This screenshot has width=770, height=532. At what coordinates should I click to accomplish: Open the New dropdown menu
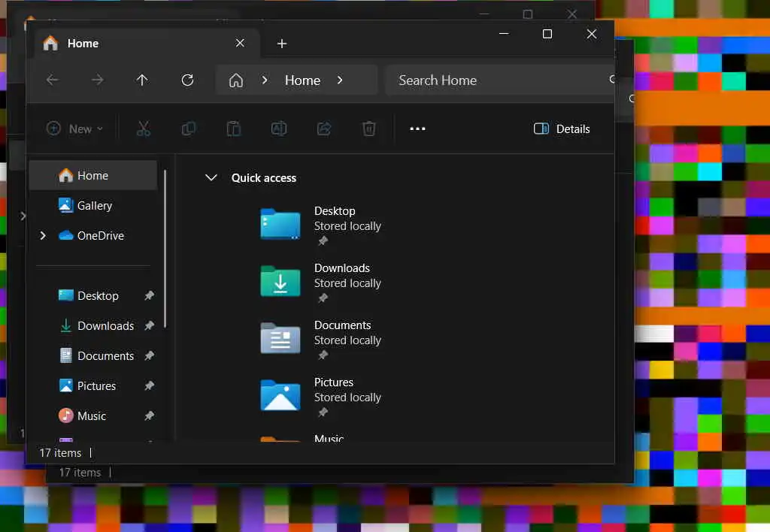pyautogui.click(x=74, y=128)
